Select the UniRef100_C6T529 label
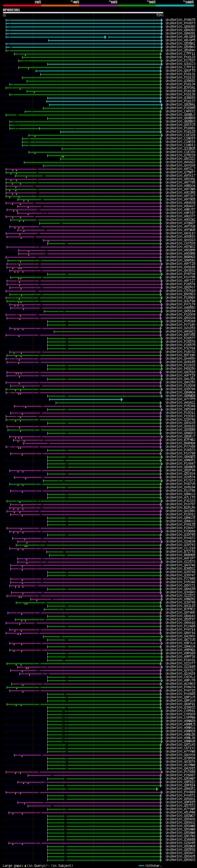Viewport: 197px width, 868px height. point(180,243)
